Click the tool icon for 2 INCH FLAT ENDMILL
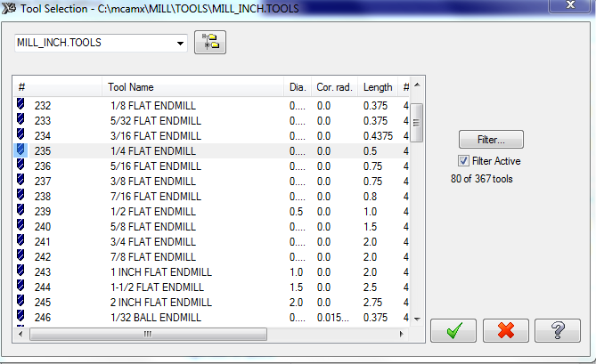This screenshot has height=364, width=596. tap(21, 303)
